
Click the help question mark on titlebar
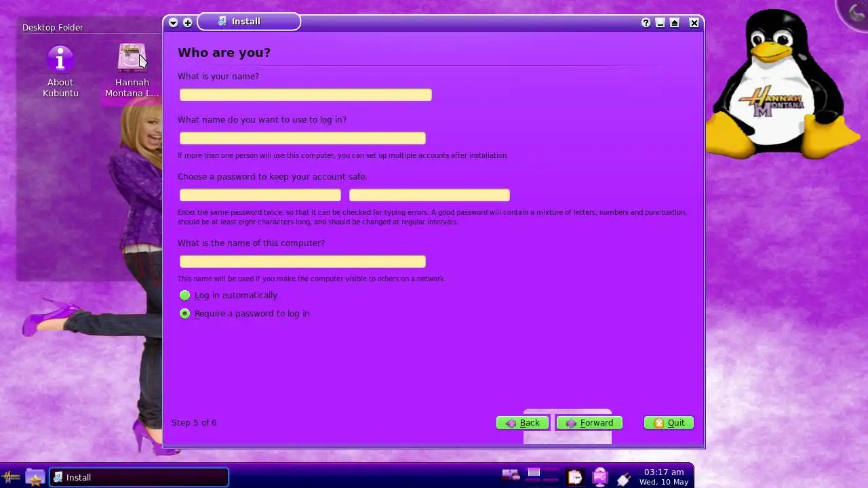[646, 22]
